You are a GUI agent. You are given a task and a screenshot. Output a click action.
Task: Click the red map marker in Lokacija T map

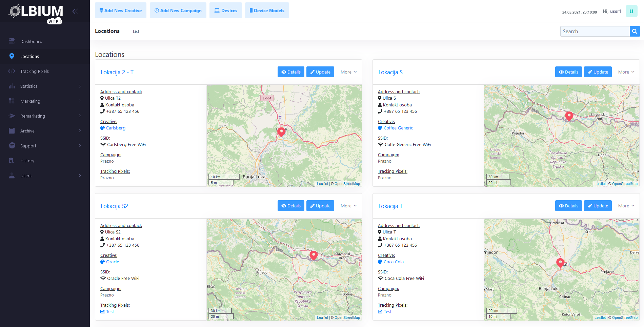560,262
